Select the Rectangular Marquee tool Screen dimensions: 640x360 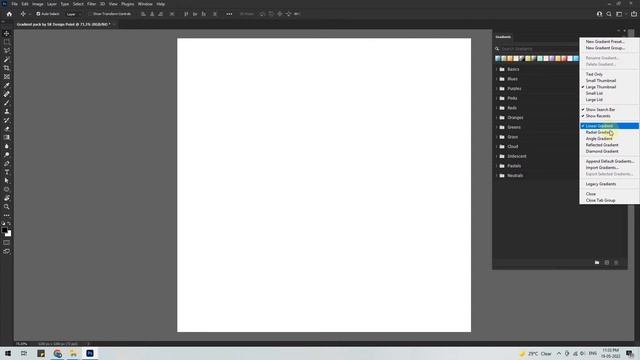click(7, 42)
